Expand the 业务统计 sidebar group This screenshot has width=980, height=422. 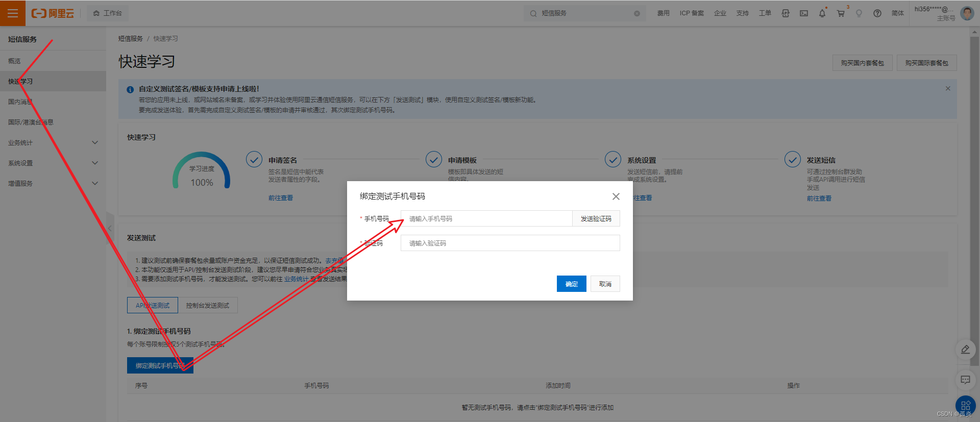coord(53,142)
